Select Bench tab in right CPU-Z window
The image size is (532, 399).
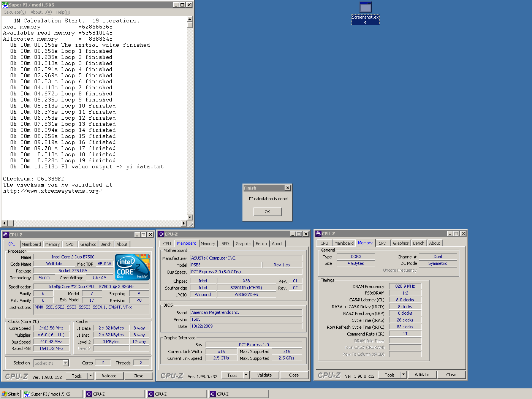click(x=419, y=243)
